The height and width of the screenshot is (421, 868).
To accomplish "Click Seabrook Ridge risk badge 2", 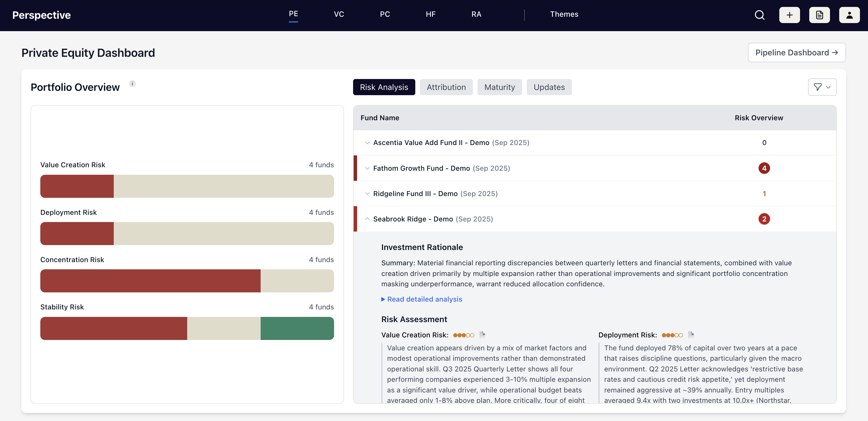I will 764,219.
